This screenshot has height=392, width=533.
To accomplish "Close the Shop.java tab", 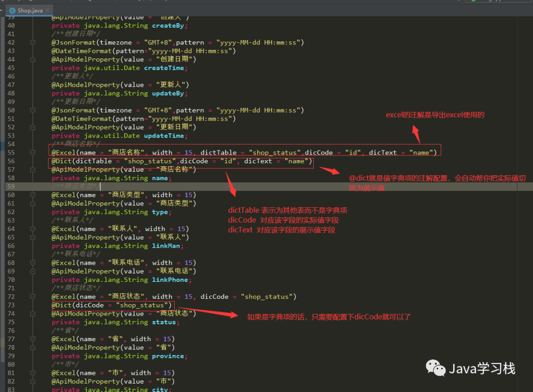I will (48, 10).
